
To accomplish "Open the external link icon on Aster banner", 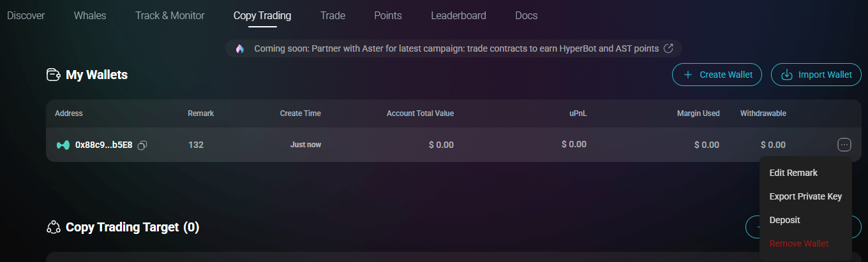I will tap(669, 48).
